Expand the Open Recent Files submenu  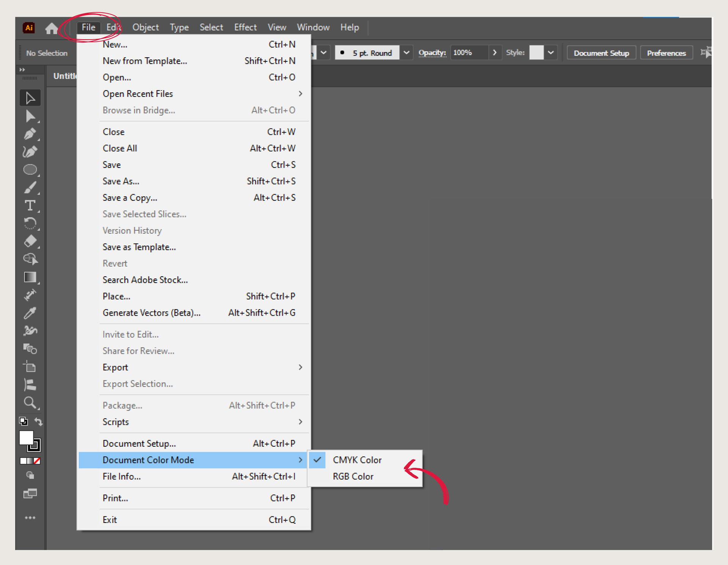(138, 94)
